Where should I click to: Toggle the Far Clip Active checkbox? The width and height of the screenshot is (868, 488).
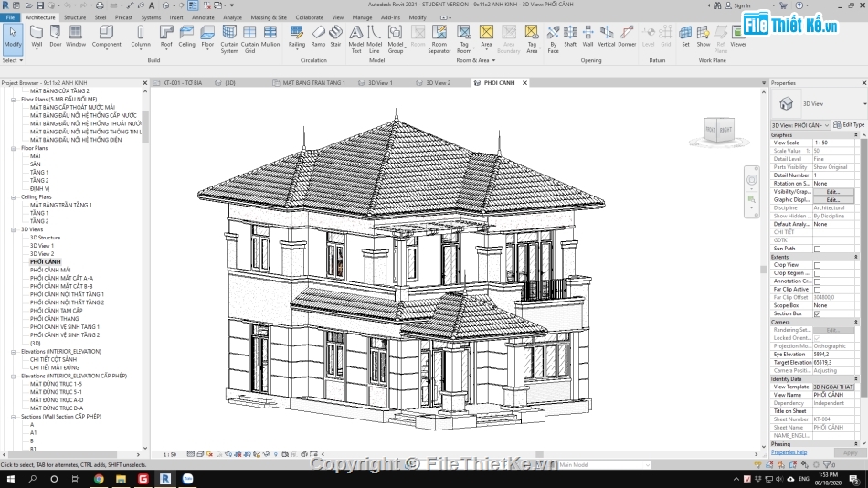(817, 290)
